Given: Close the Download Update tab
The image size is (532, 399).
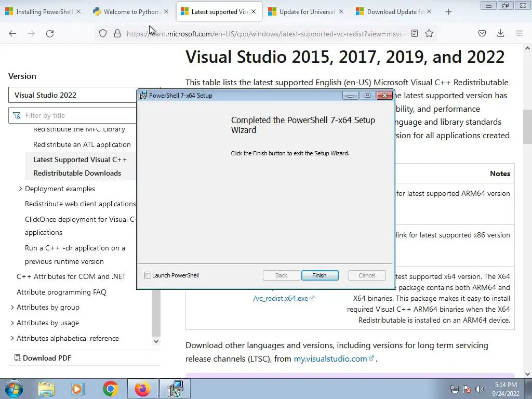Looking at the screenshot, I should [x=429, y=11].
